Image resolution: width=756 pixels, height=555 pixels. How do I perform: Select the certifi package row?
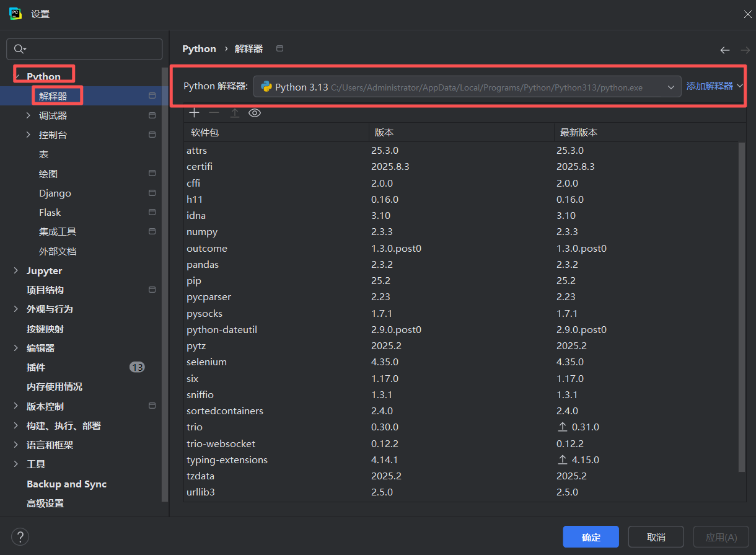click(x=461, y=166)
